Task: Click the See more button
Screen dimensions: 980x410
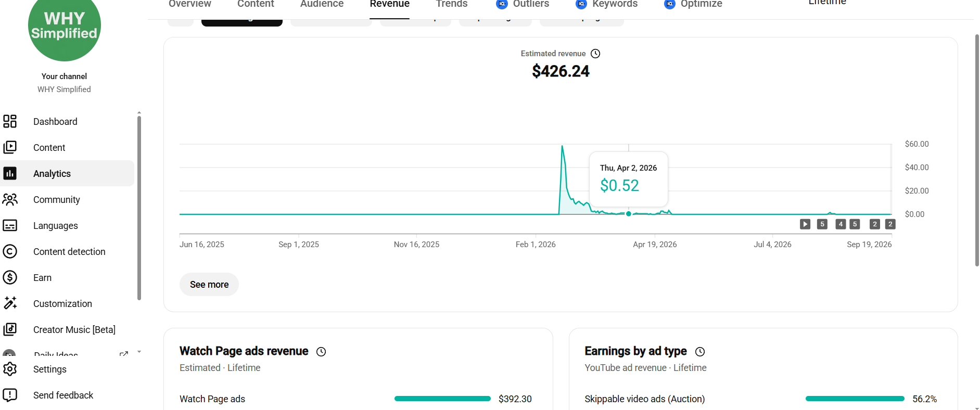Action: tap(209, 285)
